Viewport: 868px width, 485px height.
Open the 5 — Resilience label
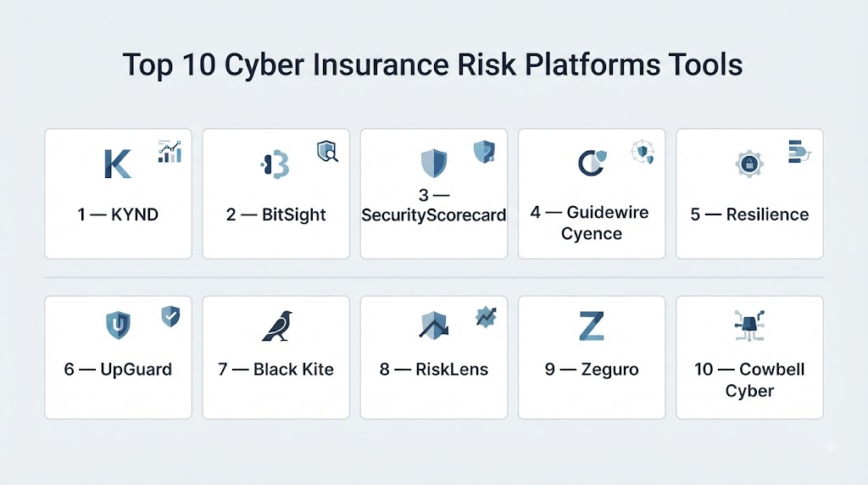coord(749,215)
